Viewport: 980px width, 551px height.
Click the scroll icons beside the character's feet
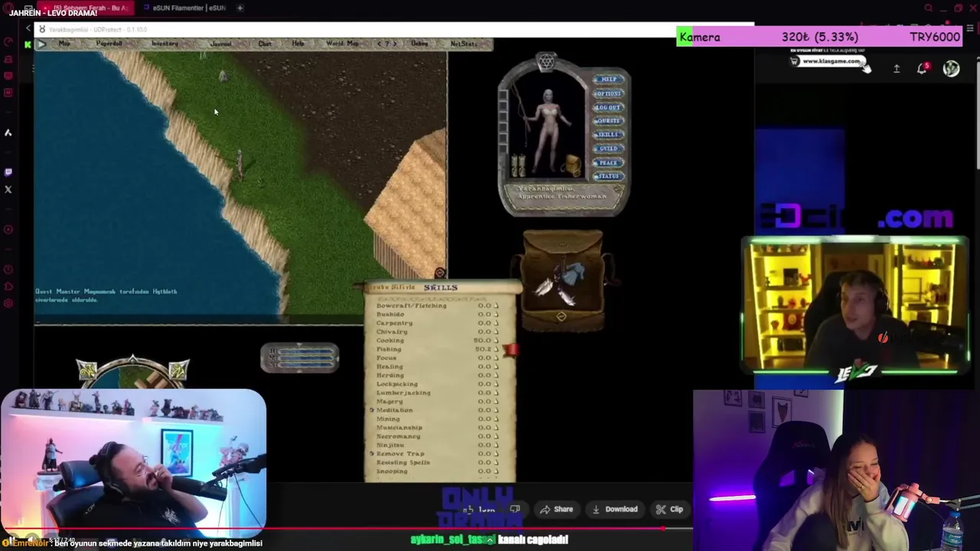coord(519,165)
